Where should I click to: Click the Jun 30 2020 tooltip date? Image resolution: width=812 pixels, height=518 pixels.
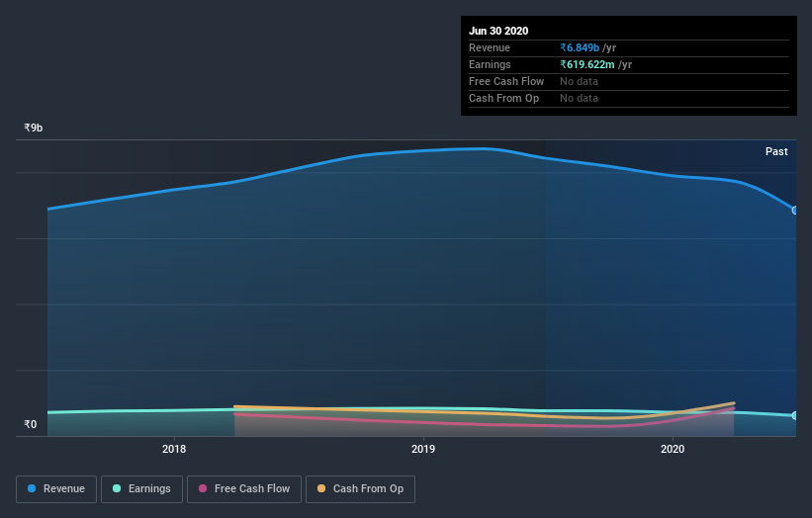[498, 31]
